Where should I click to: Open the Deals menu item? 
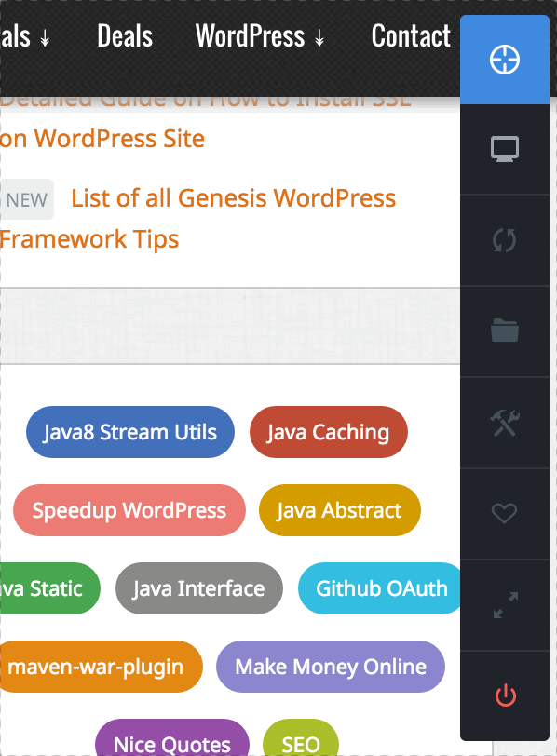click(x=125, y=36)
